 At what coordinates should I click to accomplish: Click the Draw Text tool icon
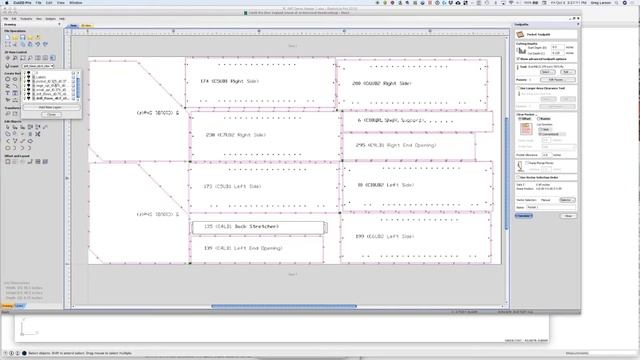8,93
